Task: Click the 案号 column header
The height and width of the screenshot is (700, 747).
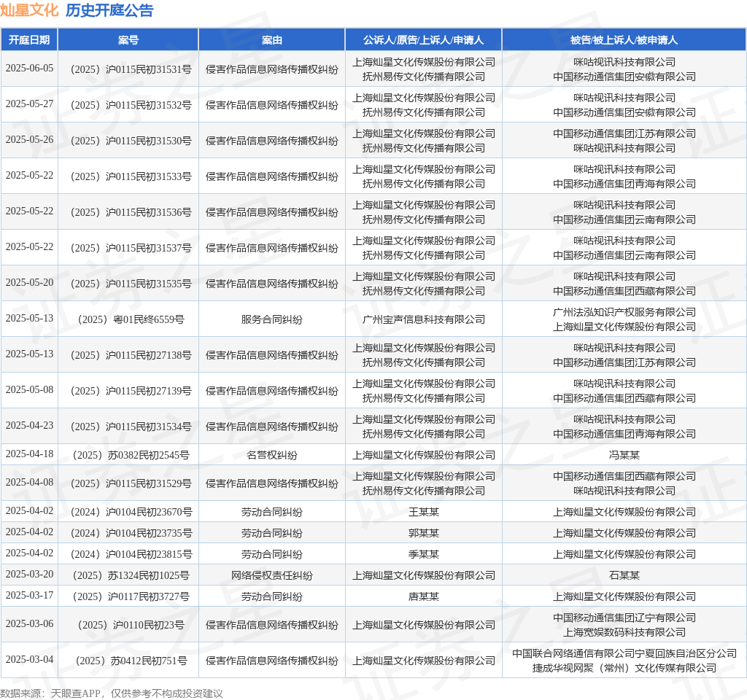Action: pos(128,40)
